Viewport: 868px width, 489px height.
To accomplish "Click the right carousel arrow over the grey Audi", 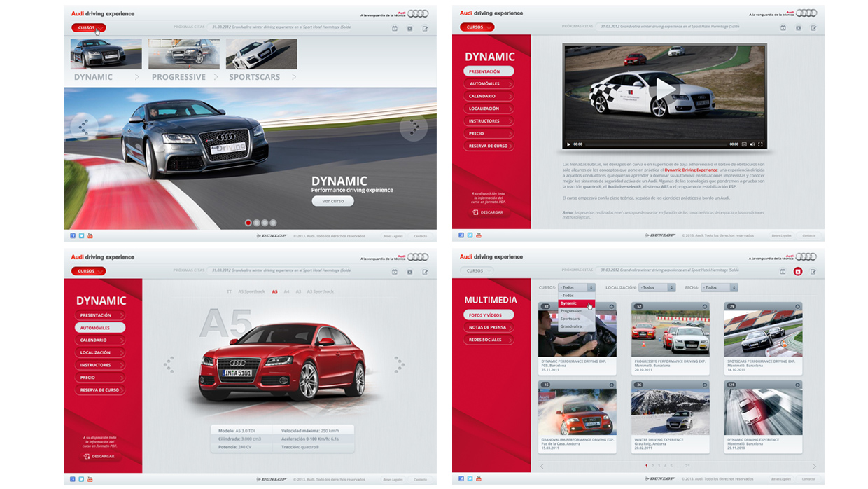I will coord(414,127).
